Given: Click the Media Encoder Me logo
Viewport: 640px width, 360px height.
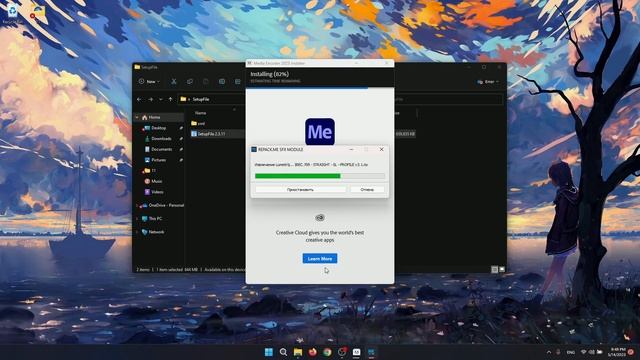Looking at the screenshot, I should point(320,132).
